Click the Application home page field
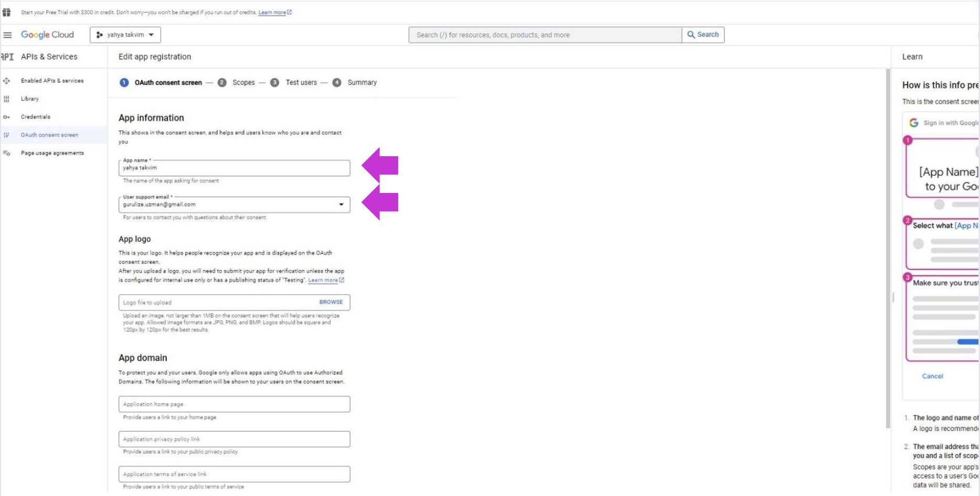Viewport: 980px width, 496px height. click(234, 404)
